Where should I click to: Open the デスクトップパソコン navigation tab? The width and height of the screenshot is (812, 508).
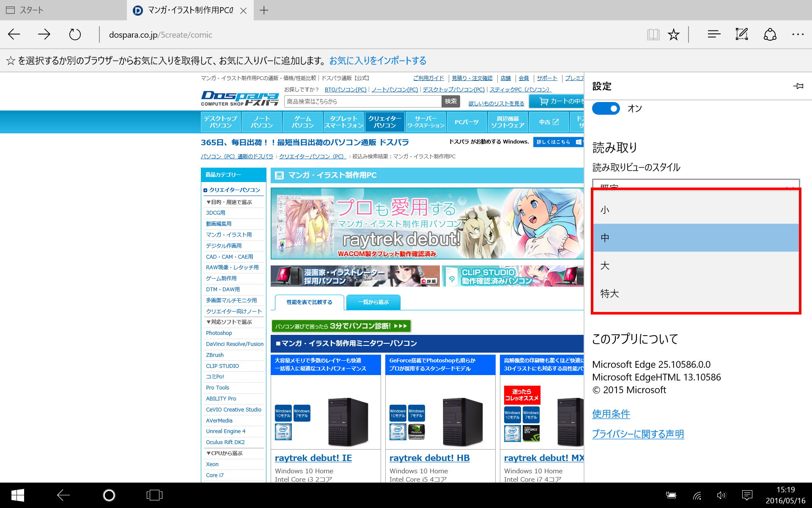tap(221, 122)
